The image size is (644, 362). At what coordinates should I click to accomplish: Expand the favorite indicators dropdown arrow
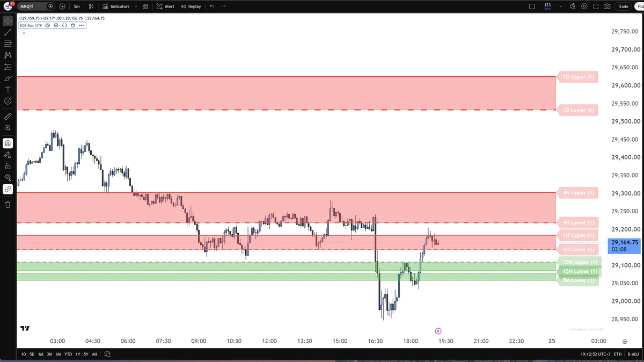tap(136, 6)
